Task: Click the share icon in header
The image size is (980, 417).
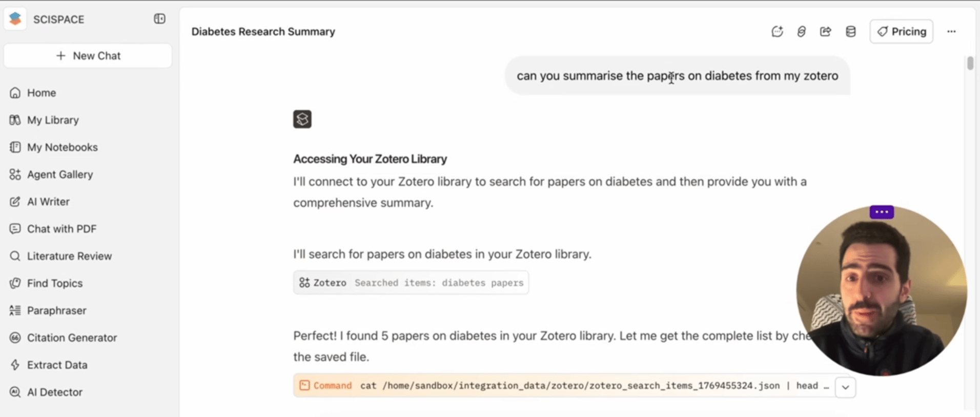Action: [x=825, y=32]
